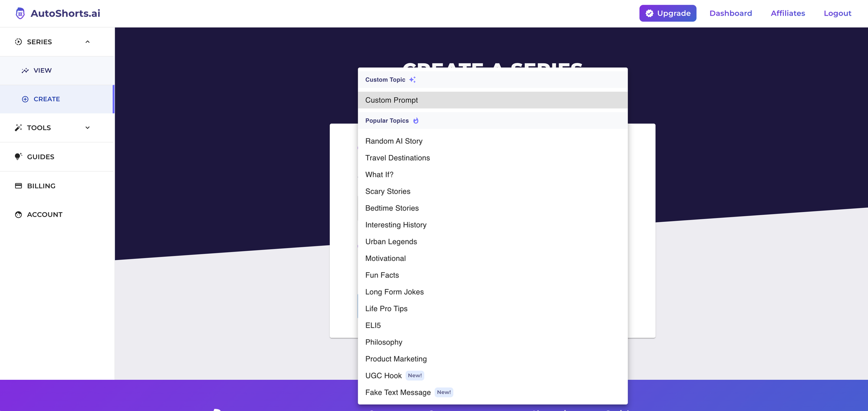Click the flame icon beside Popular Topics
The height and width of the screenshot is (411, 868).
tap(416, 120)
